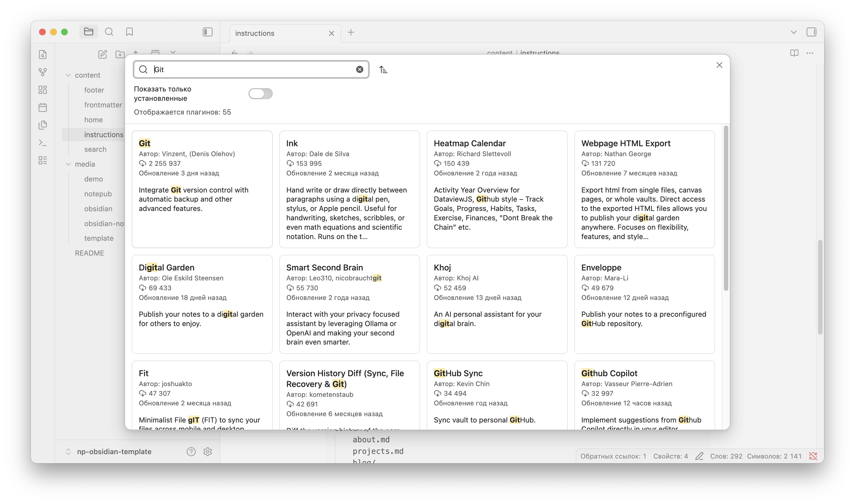Open the Digital Garden plugin card

[202, 304]
